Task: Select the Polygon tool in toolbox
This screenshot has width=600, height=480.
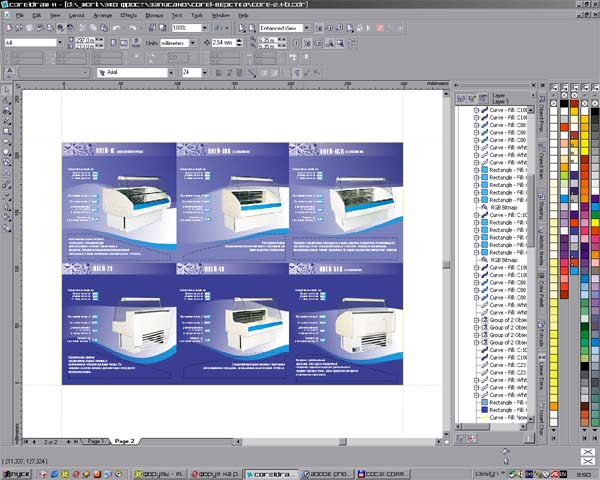Action: 6,152
